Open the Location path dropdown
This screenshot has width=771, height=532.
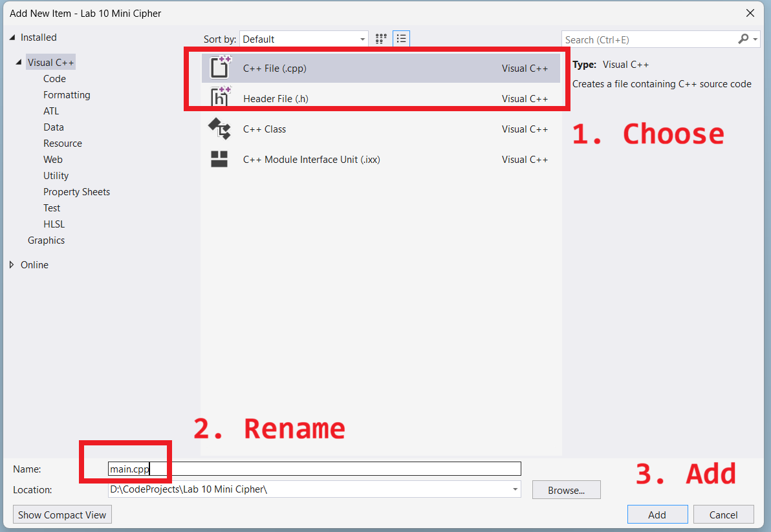(x=515, y=489)
